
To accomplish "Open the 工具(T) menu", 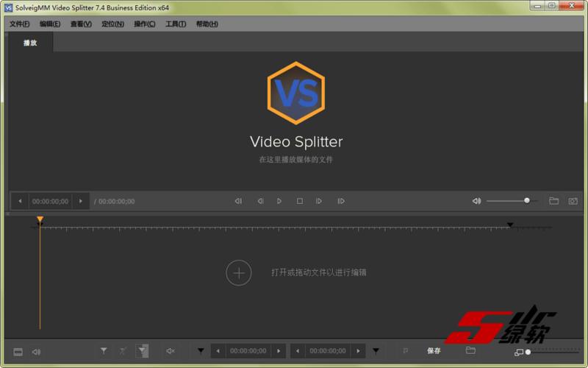I will tap(176, 24).
